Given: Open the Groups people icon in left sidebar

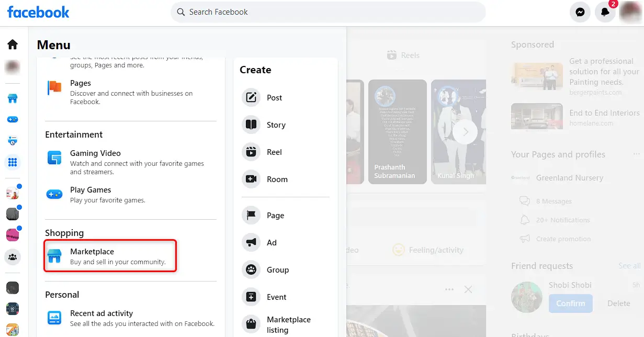Looking at the screenshot, I should [x=13, y=257].
